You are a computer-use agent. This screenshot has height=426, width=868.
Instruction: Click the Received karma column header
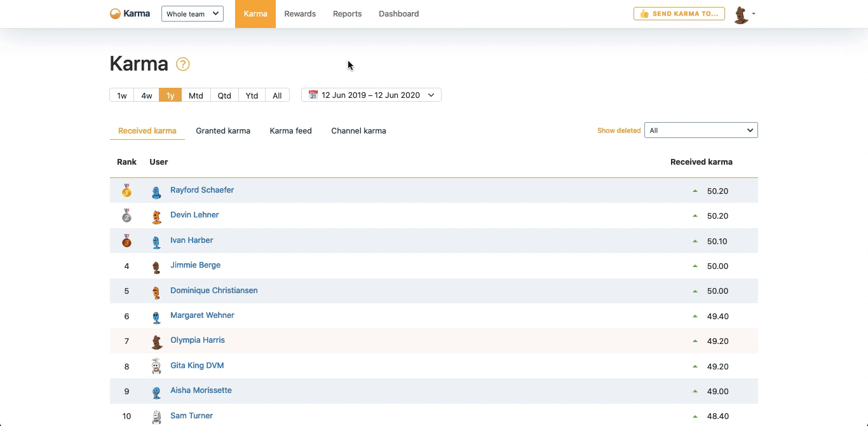[702, 162]
